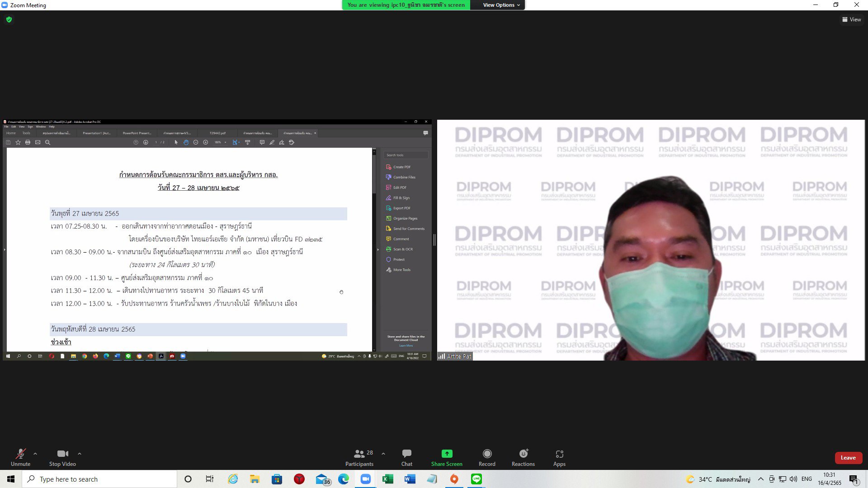
Task: Click Edit menu in shared Acrobat window
Action: 14,127
